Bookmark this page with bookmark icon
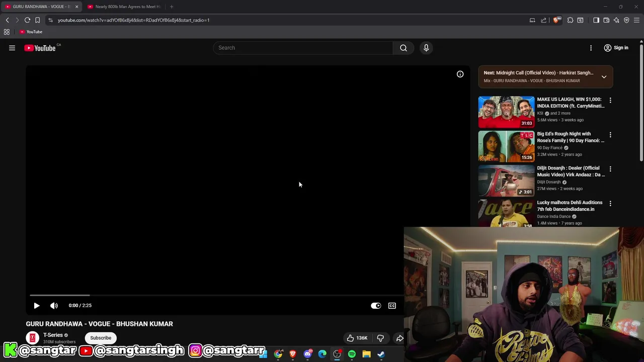 click(x=37, y=20)
